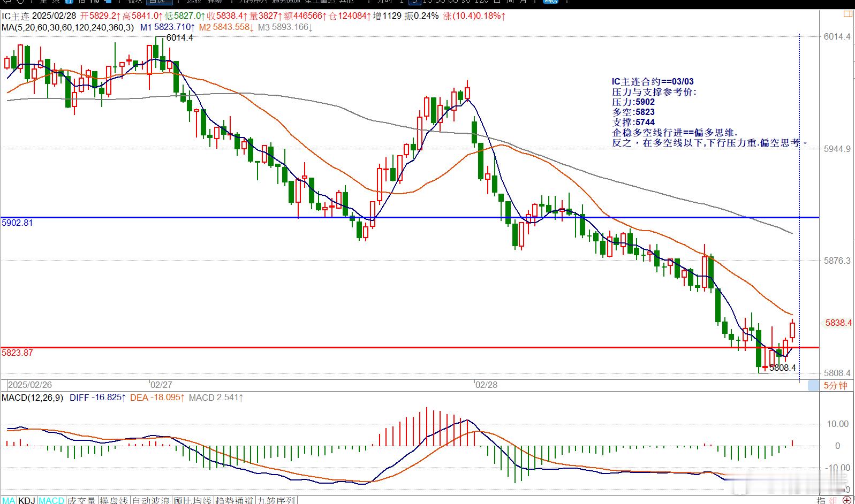Click the 增1129 value
This screenshot has width=855, height=504.
[x=387, y=16]
